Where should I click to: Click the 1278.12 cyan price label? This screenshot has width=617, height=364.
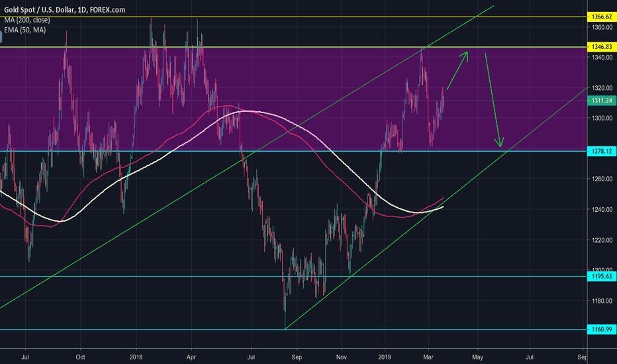[602, 151]
